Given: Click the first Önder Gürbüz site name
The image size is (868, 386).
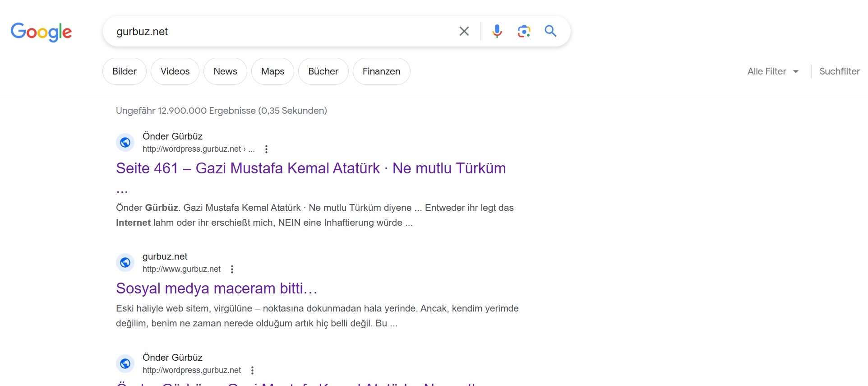Looking at the screenshot, I should 172,136.
